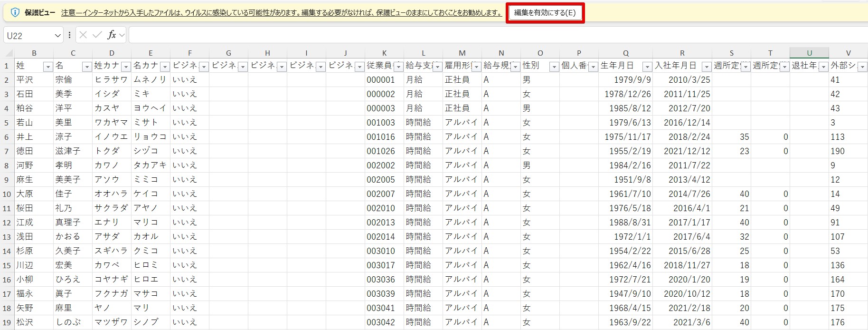The height and width of the screenshot is (330, 868).
Task: Open filter dropdown for 雇用形 header
Action: (x=476, y=67)
